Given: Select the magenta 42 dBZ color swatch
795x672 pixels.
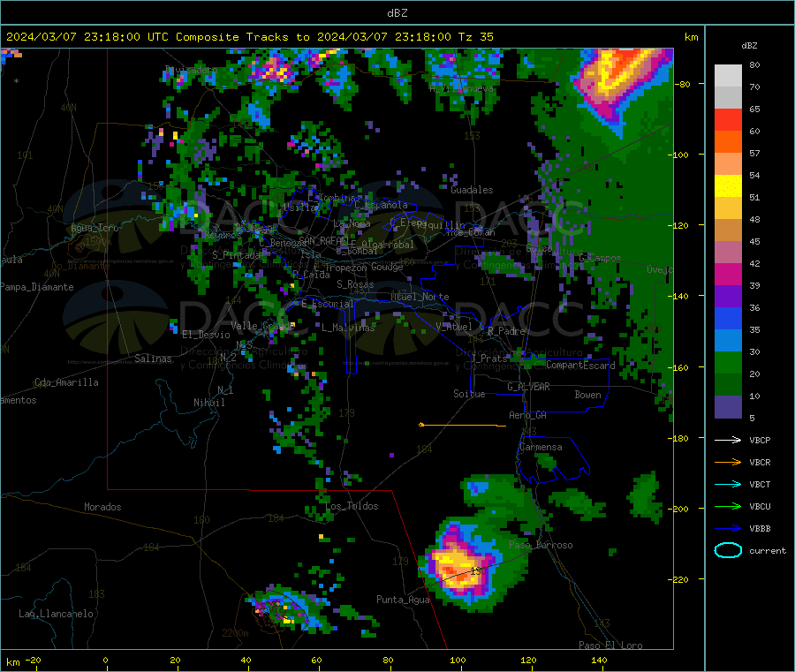Looking at the screenshot, I should [x=728, y=274].
